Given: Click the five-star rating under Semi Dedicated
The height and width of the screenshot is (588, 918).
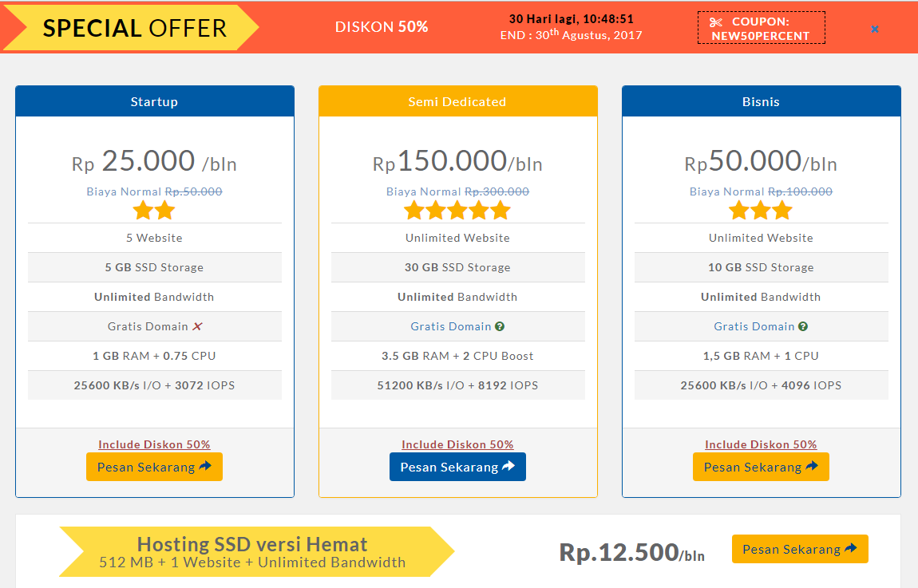Looking at the screenshot, I should click(x=457, y=211).
